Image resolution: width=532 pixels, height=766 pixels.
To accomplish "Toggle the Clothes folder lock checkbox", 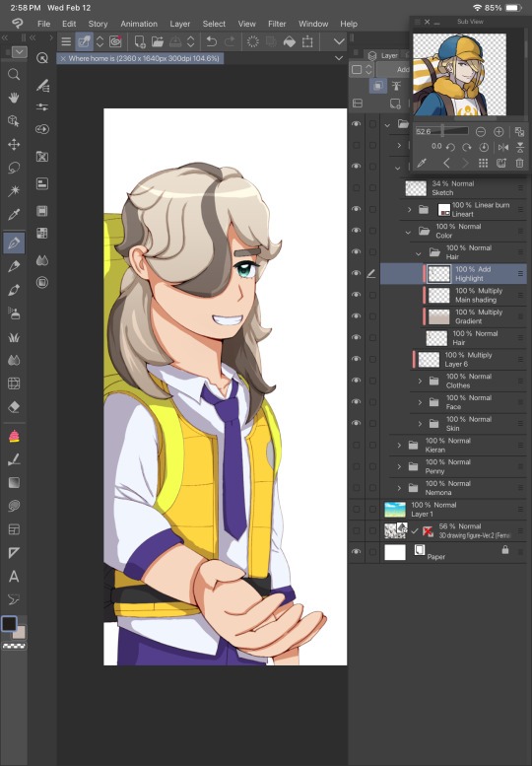I will [372, 381].
